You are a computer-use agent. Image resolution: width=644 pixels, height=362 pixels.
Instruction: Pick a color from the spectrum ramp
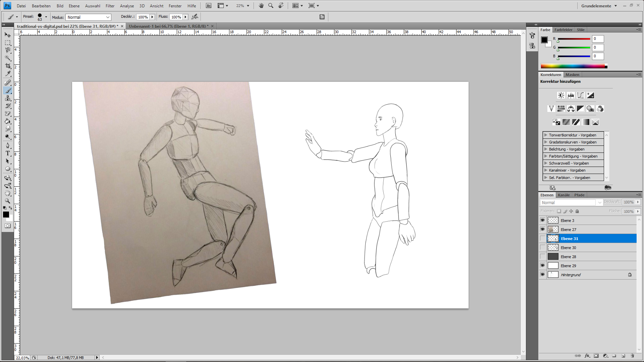point(574,66)
